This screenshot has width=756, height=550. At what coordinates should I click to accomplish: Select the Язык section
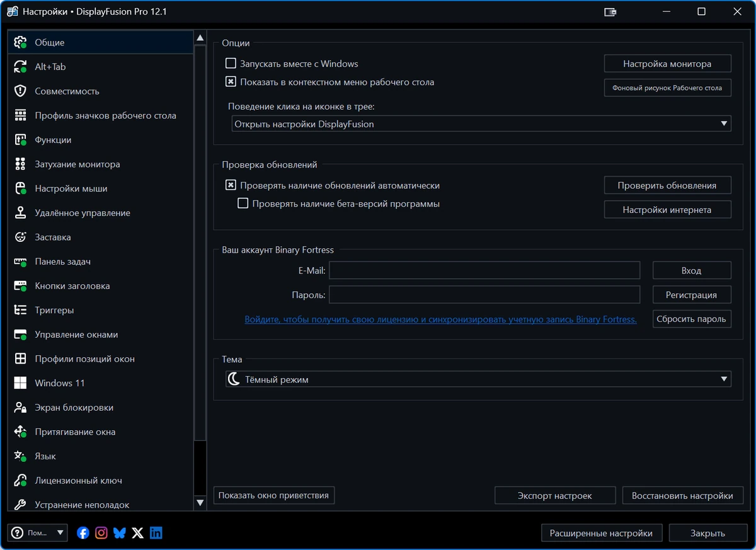coord(101,456)
